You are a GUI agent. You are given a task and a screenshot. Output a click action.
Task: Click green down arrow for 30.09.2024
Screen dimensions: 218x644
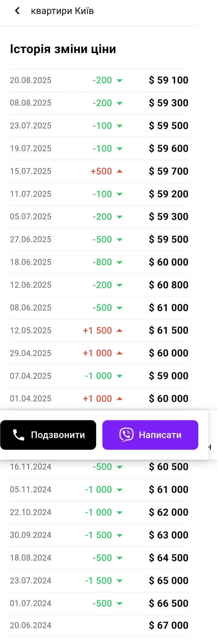(x=119, y=535)
